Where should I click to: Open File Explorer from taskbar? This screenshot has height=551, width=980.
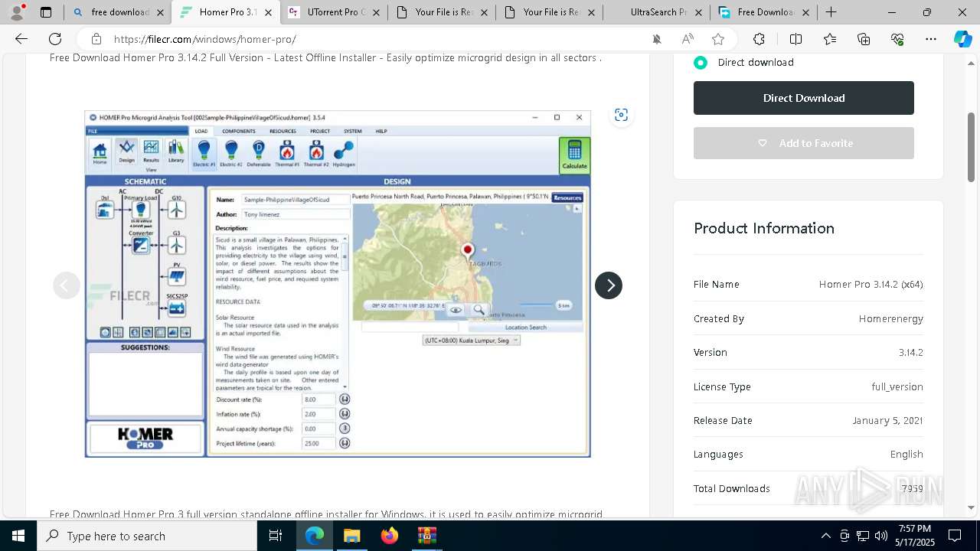pyautogui.click(x=351, y=536)
